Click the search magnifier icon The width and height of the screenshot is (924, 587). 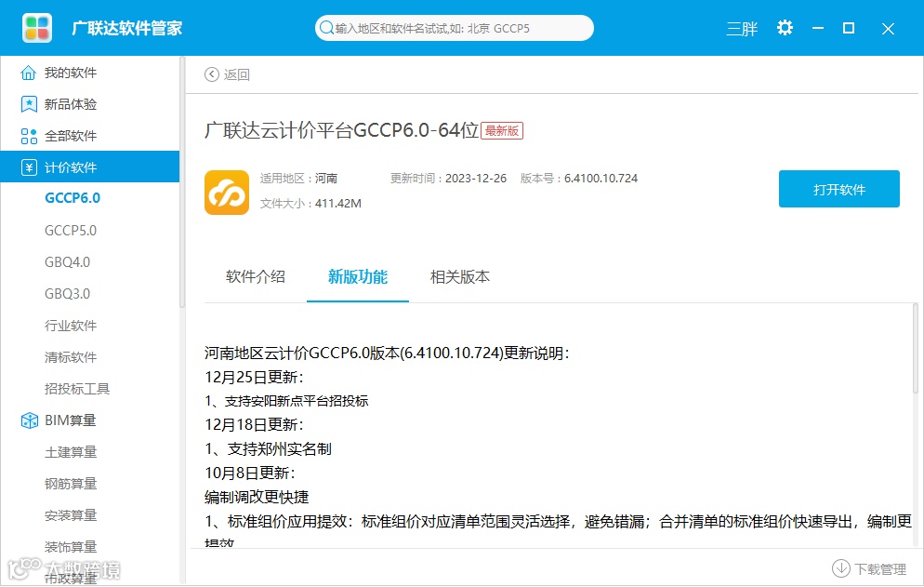(x=326, y=28)
